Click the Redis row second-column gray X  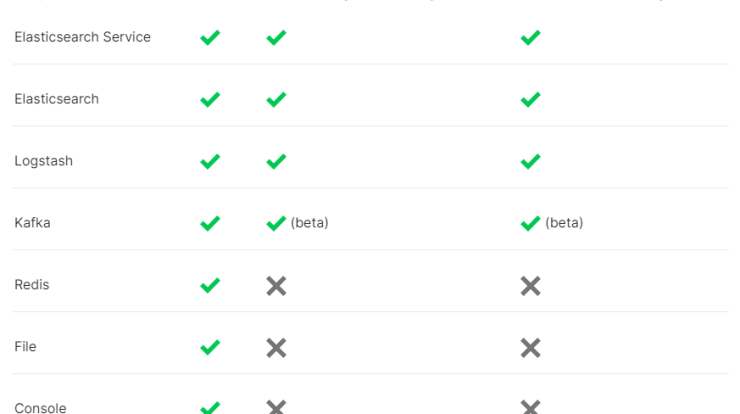276,286
